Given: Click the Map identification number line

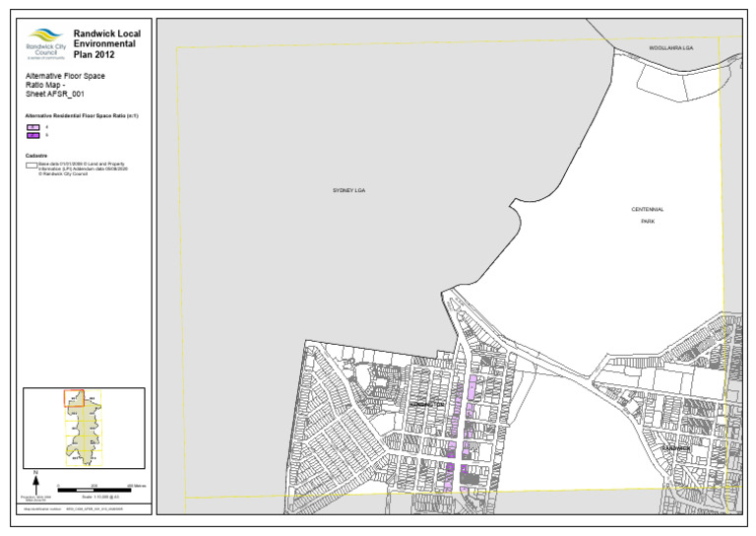Looking at the screenshot, I should coord(71,509).
